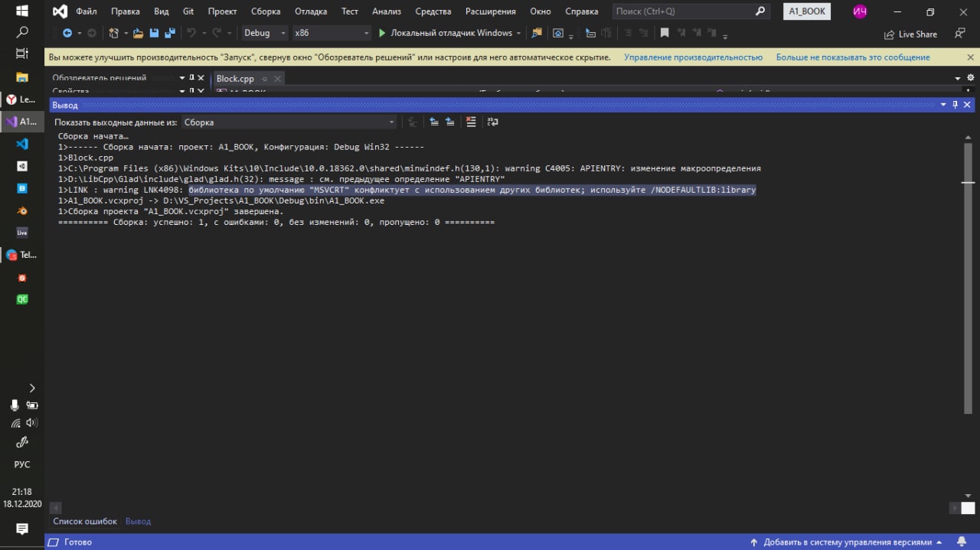Viewport: 980px width, 550px height.
Task: Switch the РУС input language indicator
Action: (22, 464)
